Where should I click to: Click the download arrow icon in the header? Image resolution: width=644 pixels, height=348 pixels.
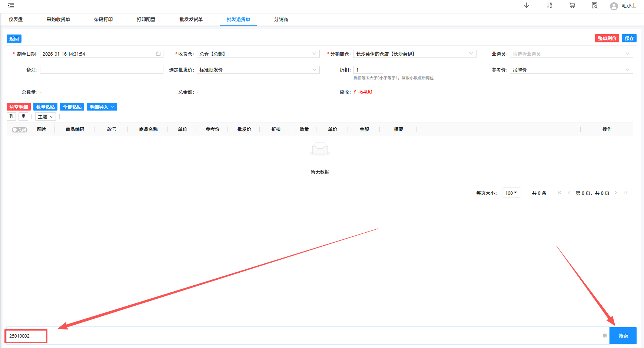tap(526, 6)
